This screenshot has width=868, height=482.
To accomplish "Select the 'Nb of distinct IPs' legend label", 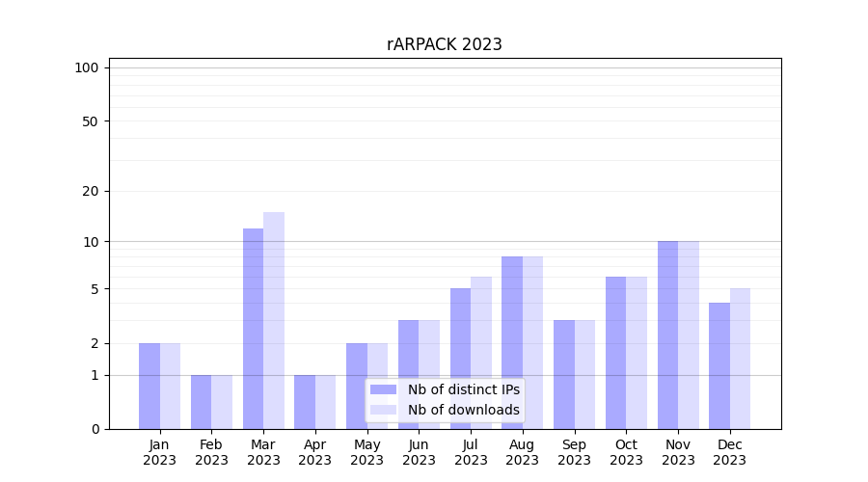I will (x=463, y=389).
